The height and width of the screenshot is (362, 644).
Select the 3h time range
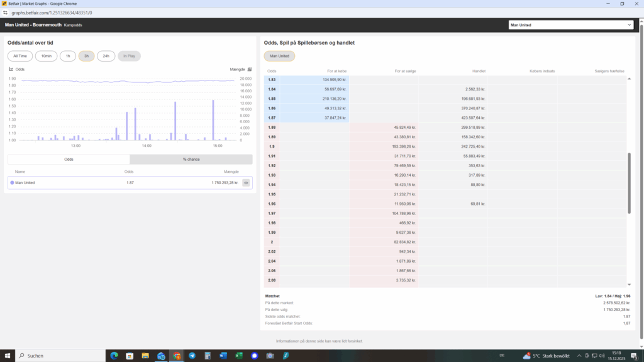pyautogui.click(x=86, y=56)
